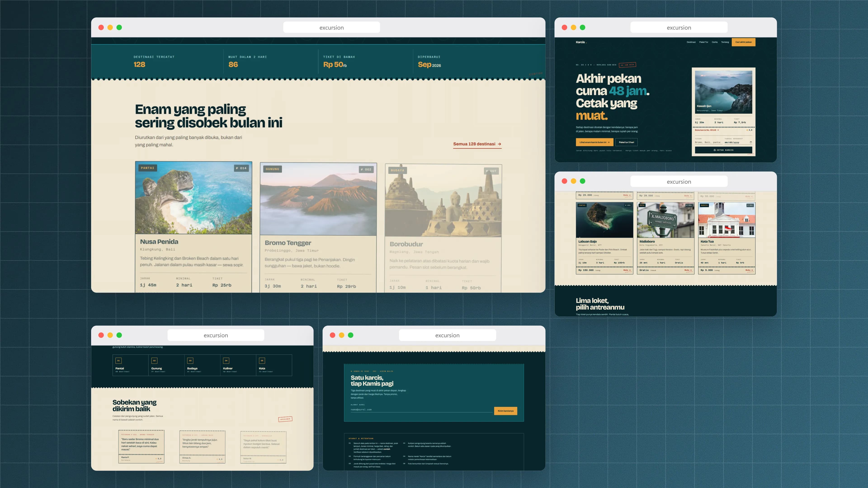Open the Cerita nav item
868x488 pixels.
click(x=715, y=42)
